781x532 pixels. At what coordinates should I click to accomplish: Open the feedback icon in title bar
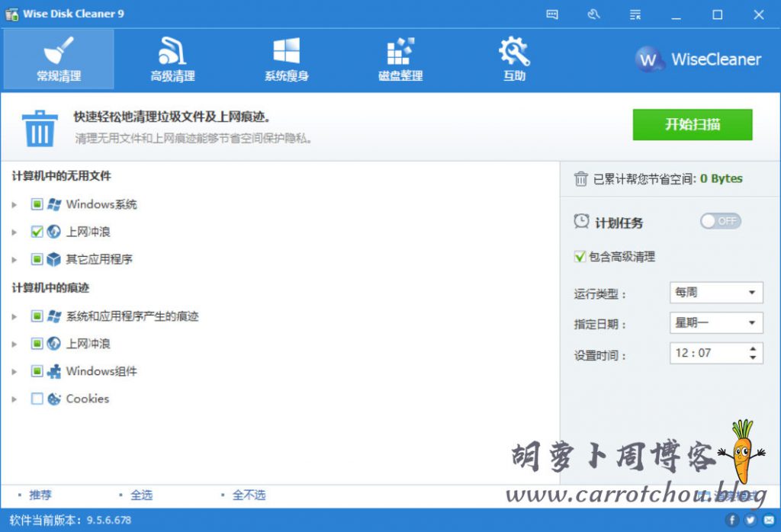[552, 14]
